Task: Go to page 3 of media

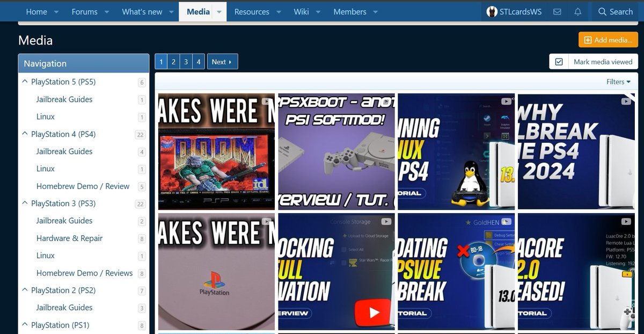Action: 186,62
